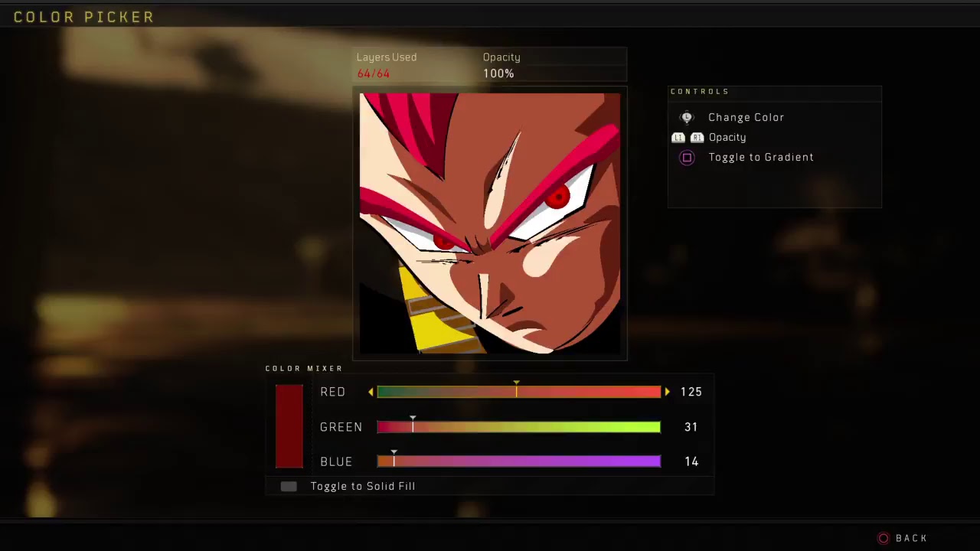Click the Green slider handle marker
The image size is (980, 551).
point(413,425)
